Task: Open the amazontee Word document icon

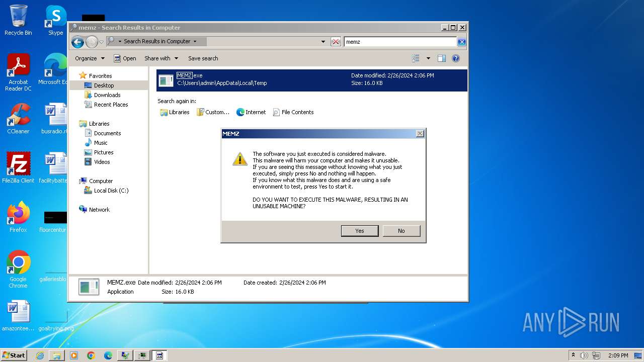Action: [x=18, y=316]
